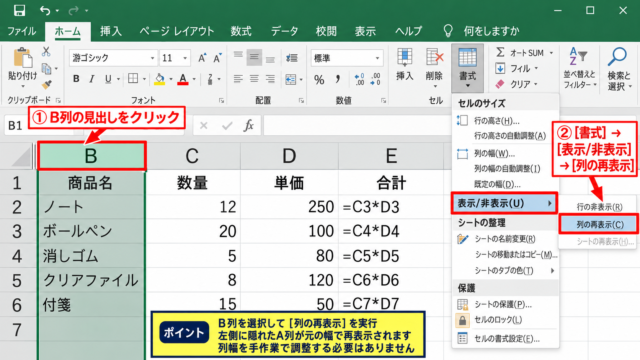Click Select All corner triangle
This screenshot has width=640, height=360.
point(22,157)
